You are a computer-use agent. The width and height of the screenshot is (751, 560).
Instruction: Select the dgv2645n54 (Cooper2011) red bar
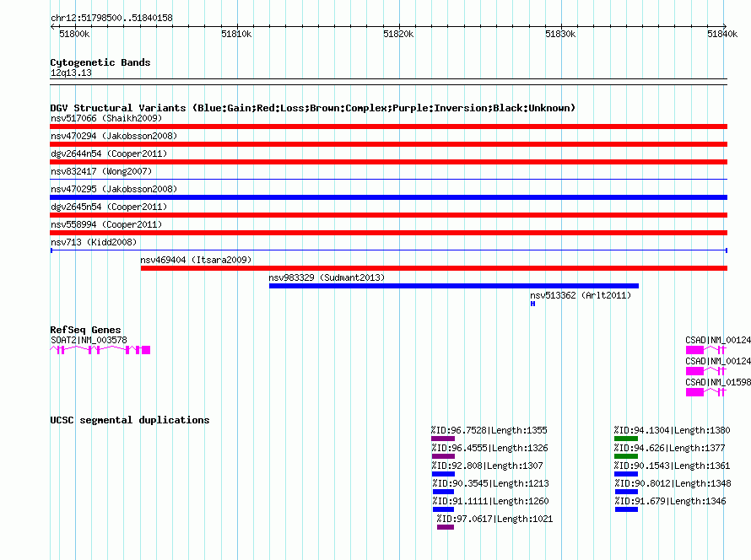[388, 215]
